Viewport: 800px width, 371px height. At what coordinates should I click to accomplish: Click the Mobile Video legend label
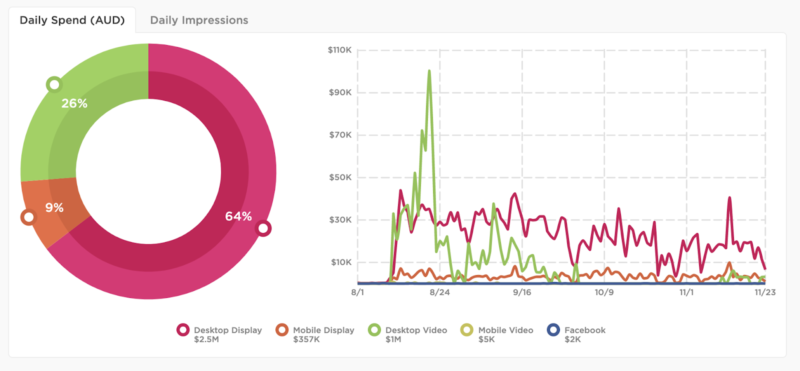[506, 330]
